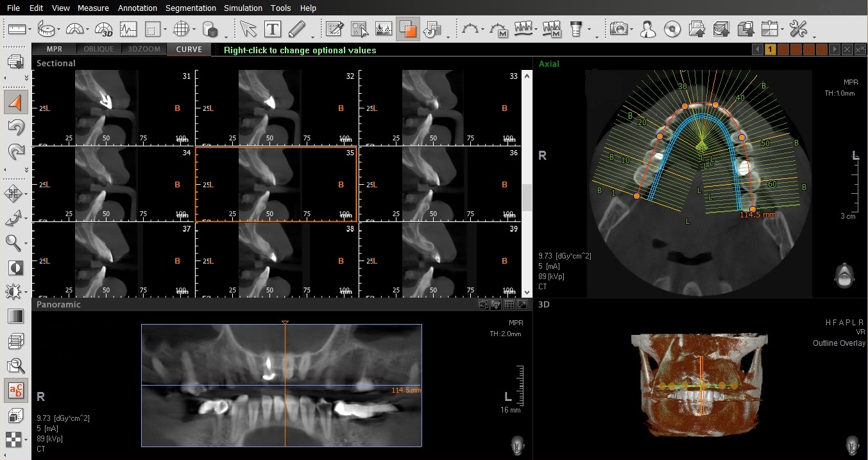Click page 1 button in layout pager
Screen dimensions: 868x460
pos(770,49)
